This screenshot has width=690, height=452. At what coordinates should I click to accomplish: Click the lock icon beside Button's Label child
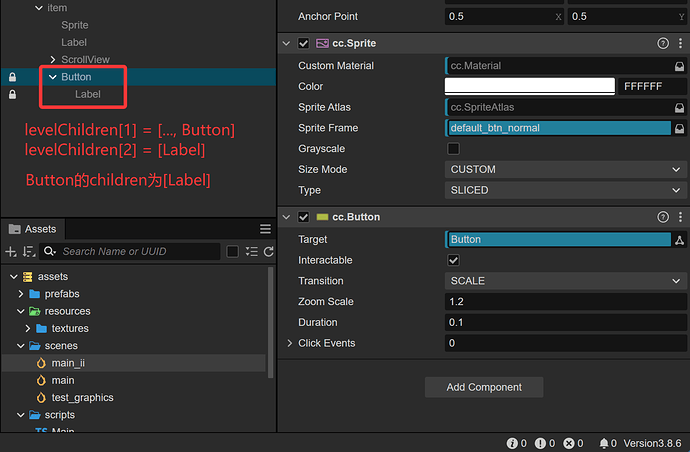[12, 94]
